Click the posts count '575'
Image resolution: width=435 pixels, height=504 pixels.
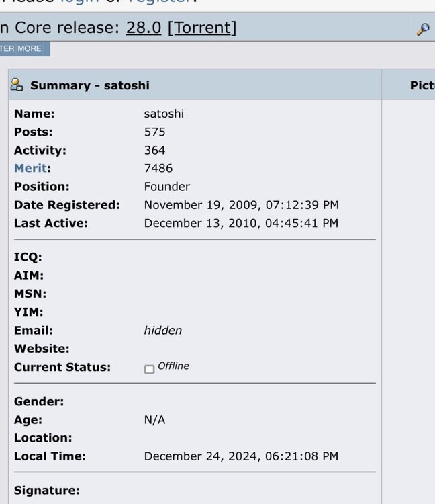[x=155, y=132]
